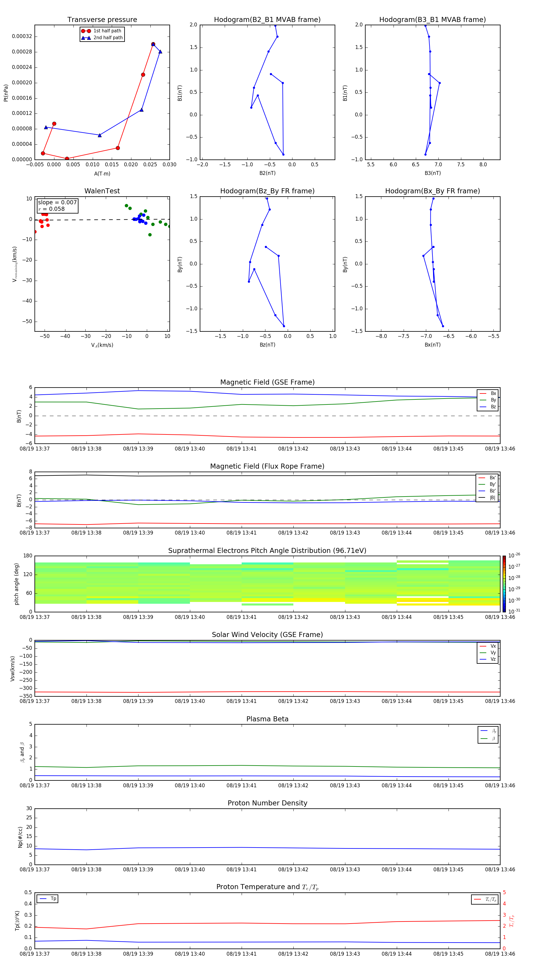
Task: Click the 'Transverse pressure' plot title
Action: [102, 20]
